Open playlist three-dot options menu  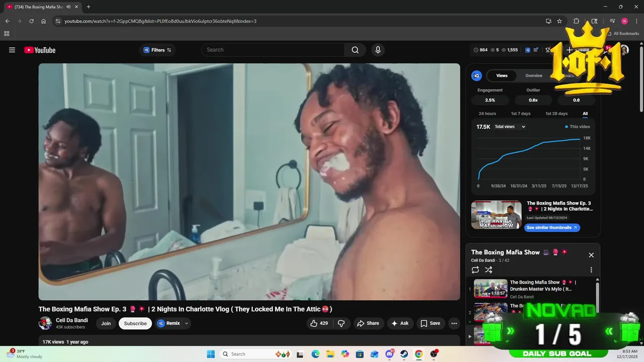(x=591, y=270)
